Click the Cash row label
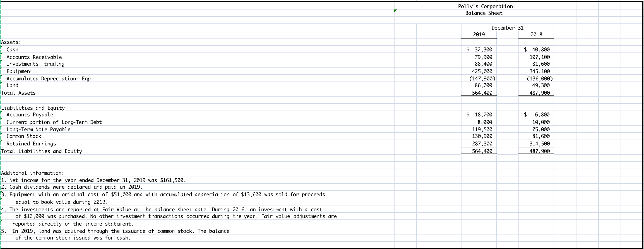The image size is (644, 249). [x=12, y=49]
